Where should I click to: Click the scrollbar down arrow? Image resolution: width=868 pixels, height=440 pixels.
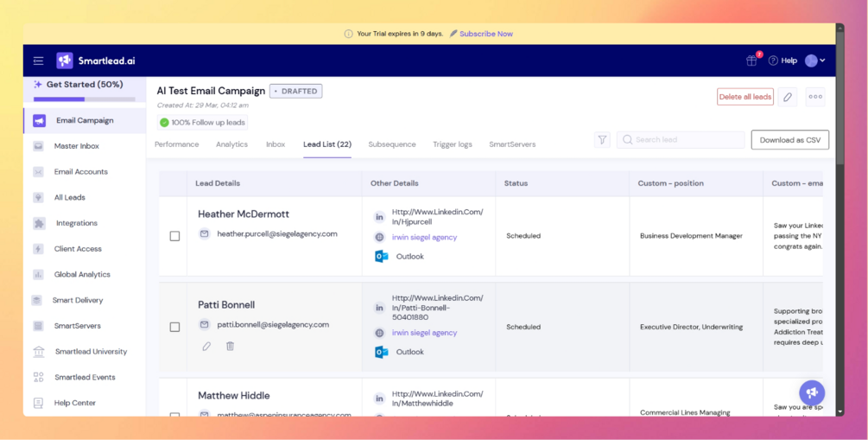tap(840, 412)
